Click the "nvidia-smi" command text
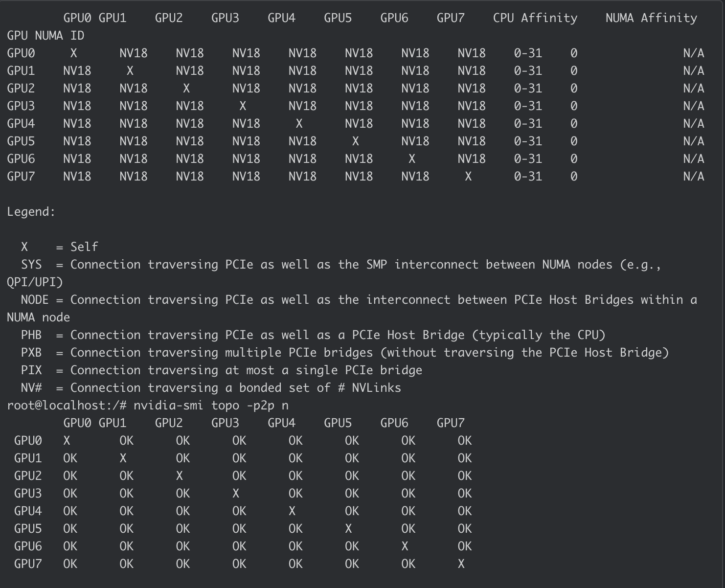The width and height of the screenshot is (725, 588). point(168,406)
